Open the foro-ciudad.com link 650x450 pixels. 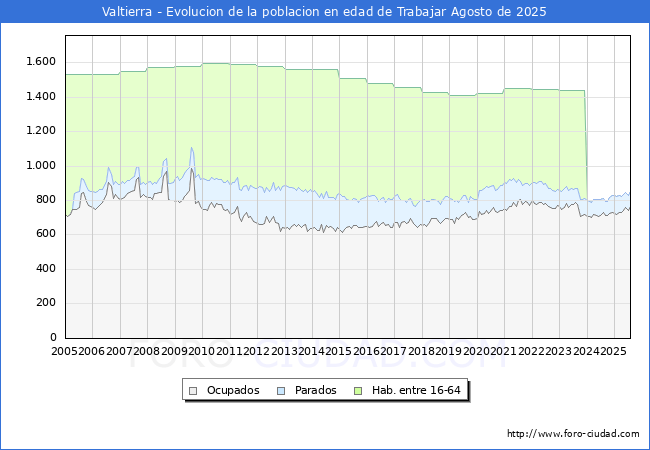click(x=573, y=434)
